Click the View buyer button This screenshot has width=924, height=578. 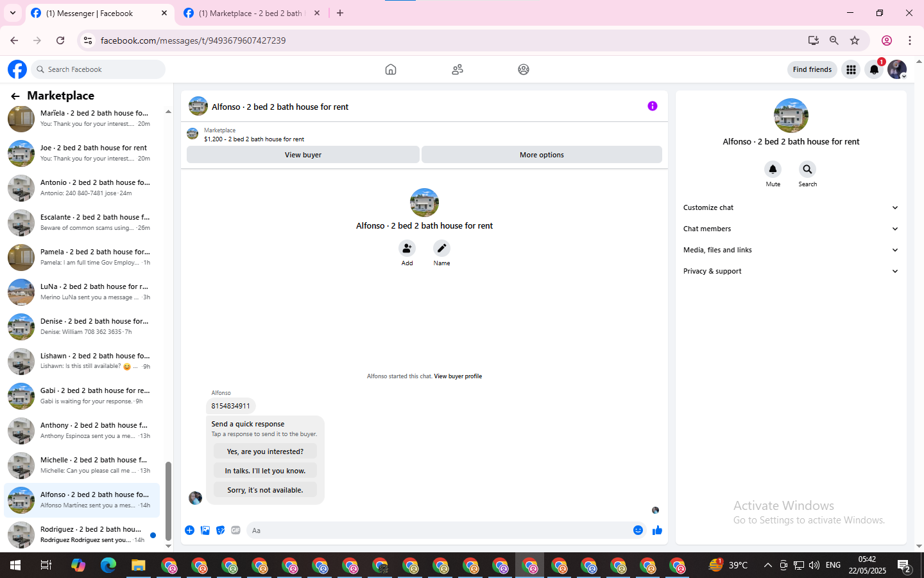(x=303, y=155)
